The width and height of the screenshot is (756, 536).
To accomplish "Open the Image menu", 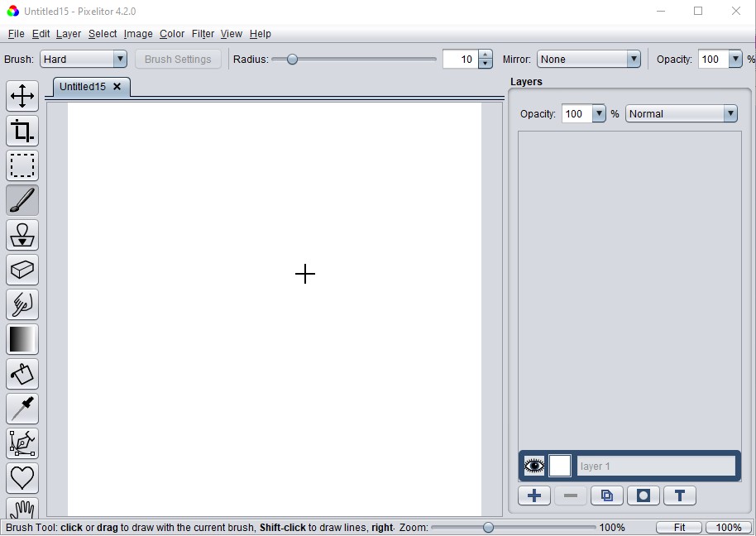I will click(x=138, y=34).
